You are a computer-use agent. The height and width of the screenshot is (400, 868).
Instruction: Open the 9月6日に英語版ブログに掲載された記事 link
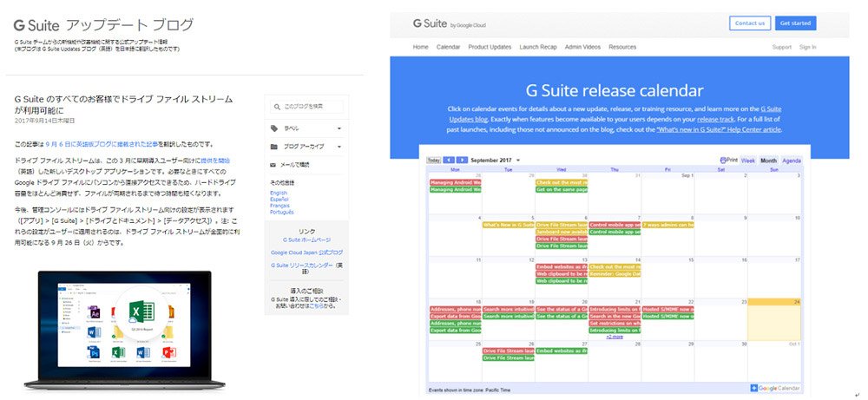coord(102,144)
